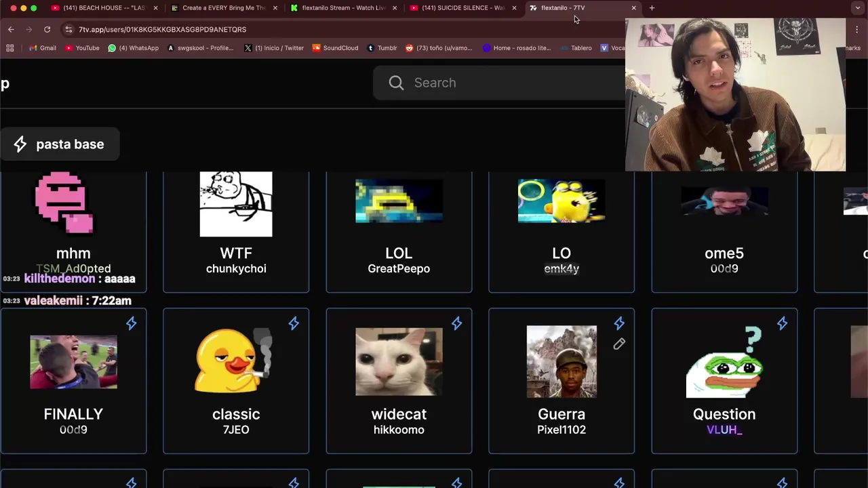Click the author name Pixel1102
The width and height of the screenshot is (868, 488).
tap(561, 430)
